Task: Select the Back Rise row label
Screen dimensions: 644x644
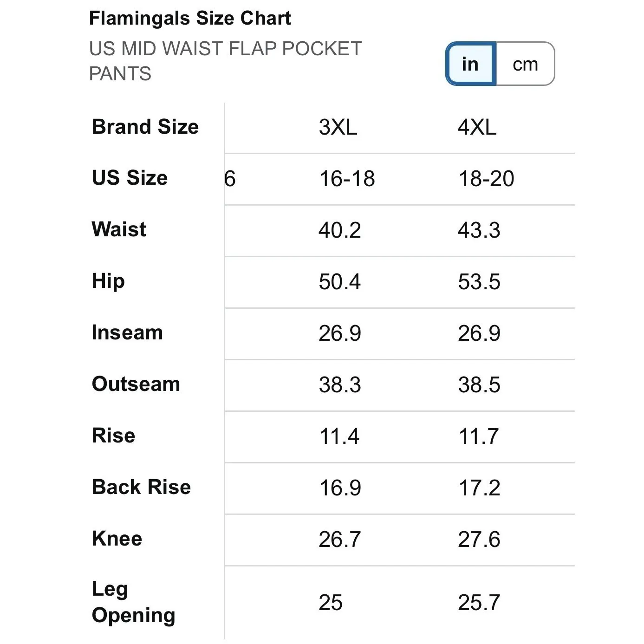Action: 141,487
